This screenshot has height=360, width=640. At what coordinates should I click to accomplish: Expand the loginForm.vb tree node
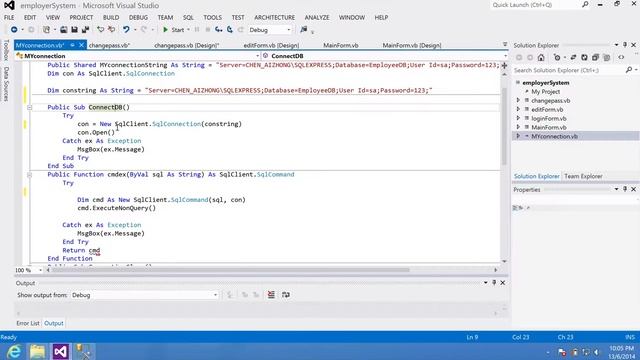coord(518,118)
